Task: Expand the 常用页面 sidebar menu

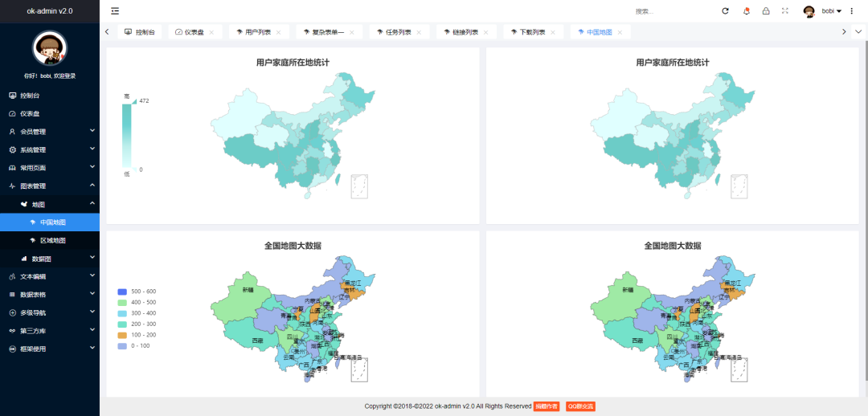Action: 50,168
